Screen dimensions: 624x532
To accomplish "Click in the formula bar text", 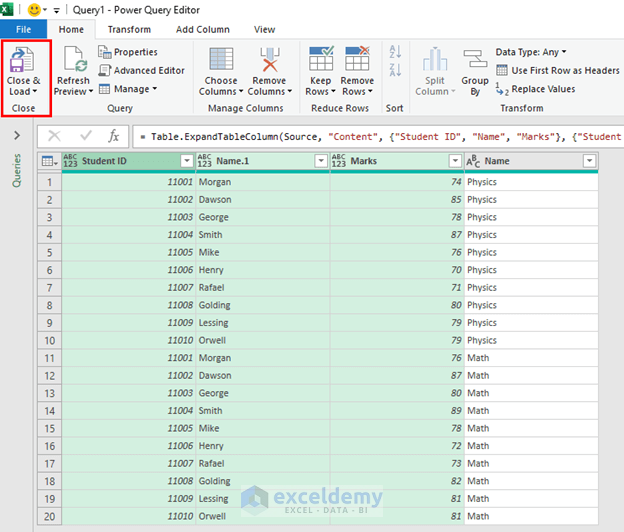I will click(x=378, y=136).
